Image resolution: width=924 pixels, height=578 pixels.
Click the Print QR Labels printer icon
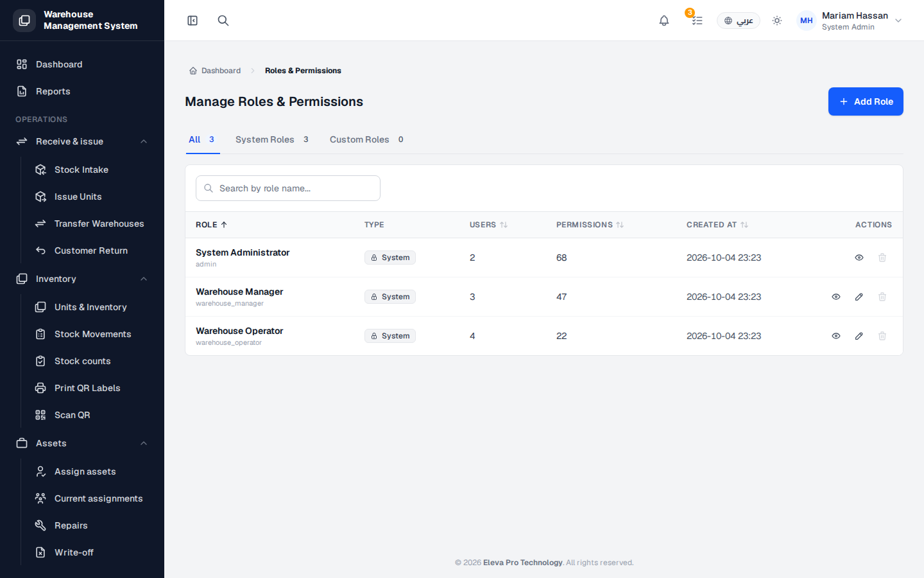pyautogui.click(x=40, y=388)
